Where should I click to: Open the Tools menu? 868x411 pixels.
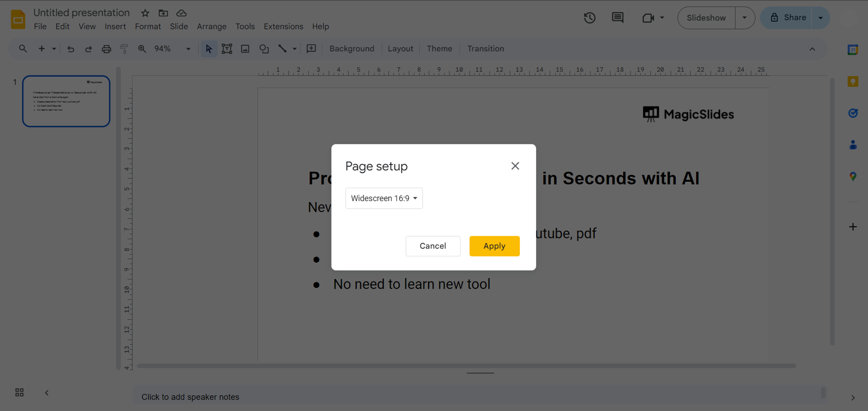[245, 26]
